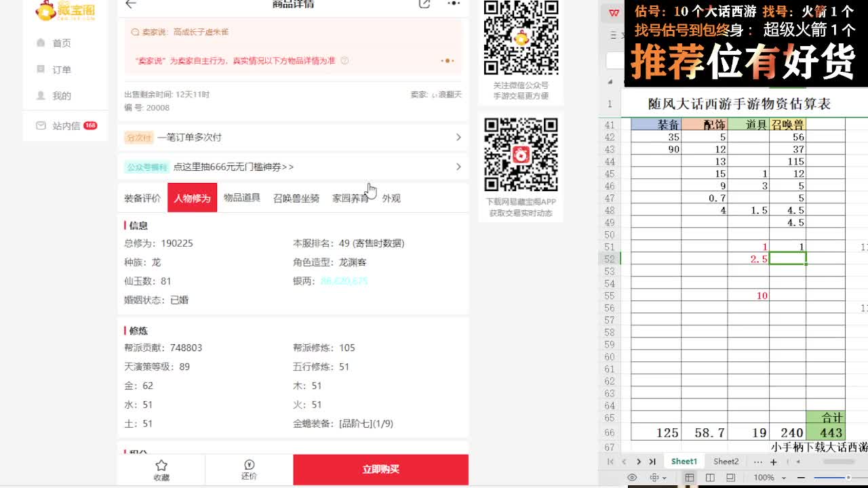Click the 立即购买 button

coord(380,469)
